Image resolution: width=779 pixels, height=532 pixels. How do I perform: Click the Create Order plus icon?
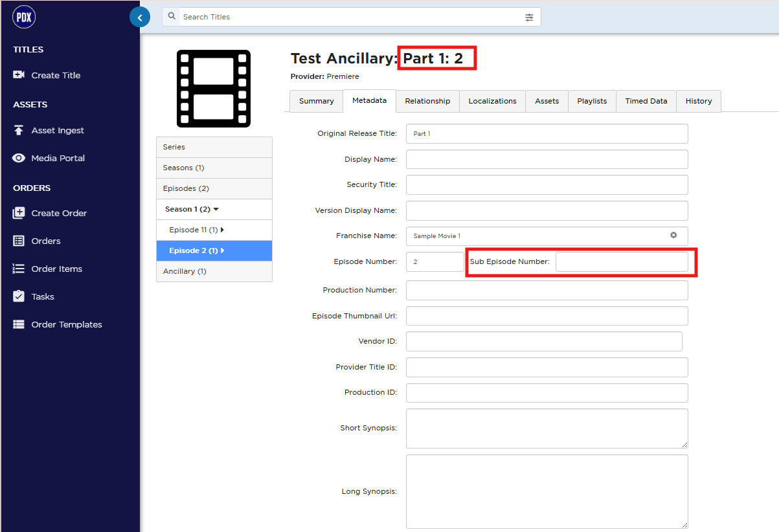[19, 213]
